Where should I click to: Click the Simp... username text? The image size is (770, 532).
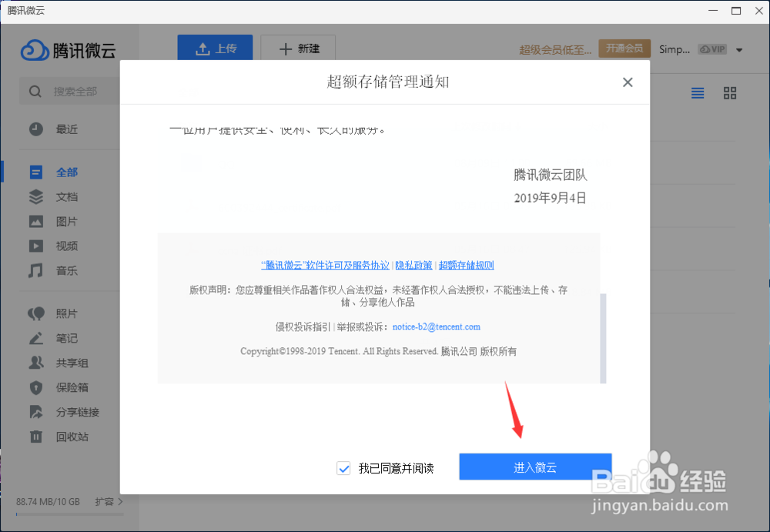click(x=675, y=49)
